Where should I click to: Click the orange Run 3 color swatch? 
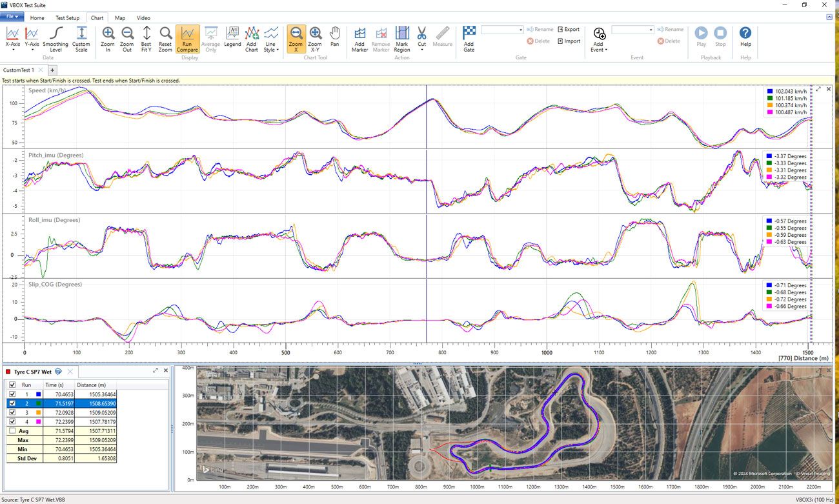pyautogui.click(x=39, y=412)
